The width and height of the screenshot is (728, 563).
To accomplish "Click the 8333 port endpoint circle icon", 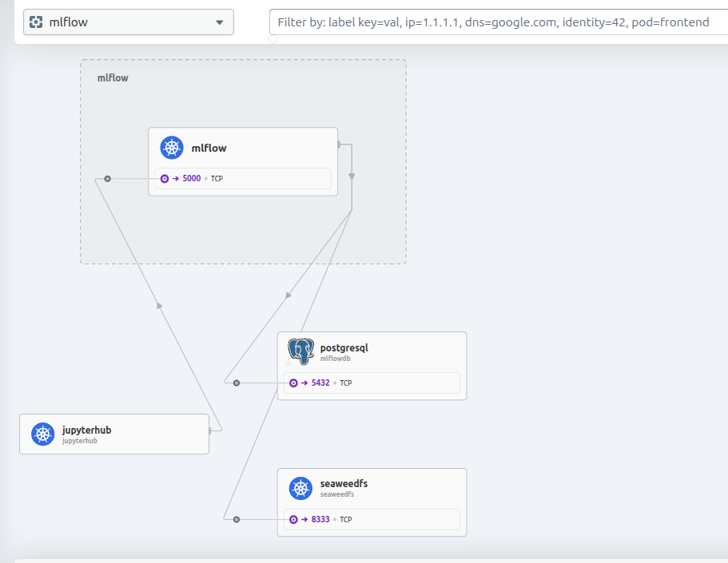I will (293, 519).
